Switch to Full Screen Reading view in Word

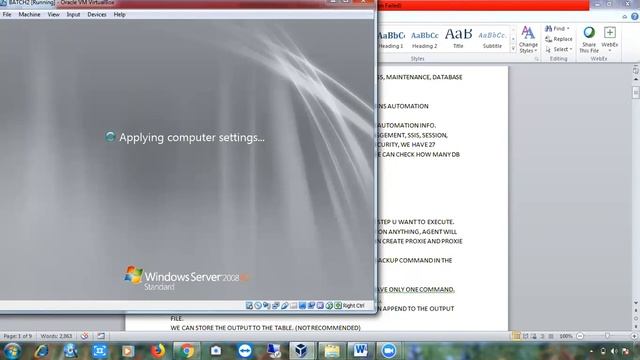tap(525, 336)
